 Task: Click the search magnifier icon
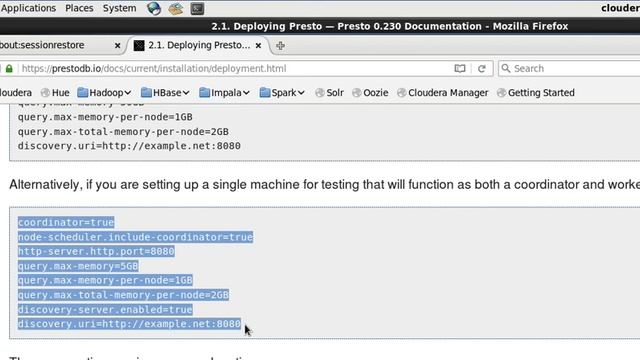[x=506, y=68]
